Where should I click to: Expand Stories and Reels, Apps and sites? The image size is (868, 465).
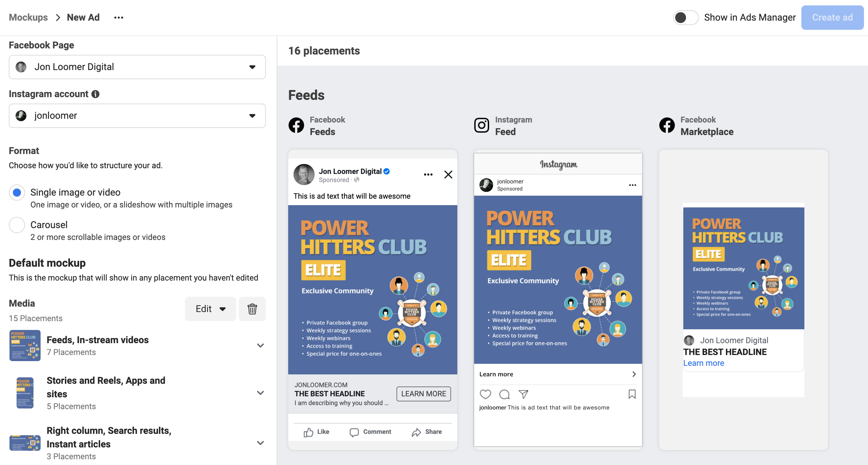click(260, 393)
